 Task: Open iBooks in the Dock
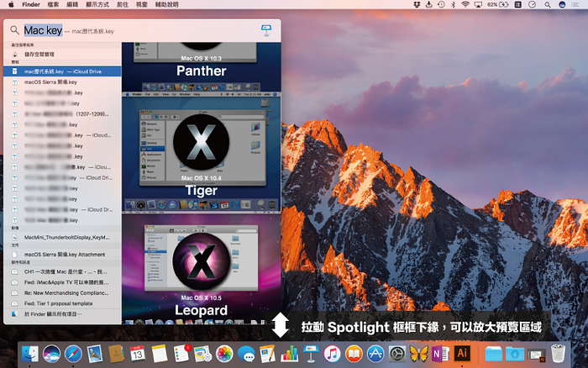(354, 354)
